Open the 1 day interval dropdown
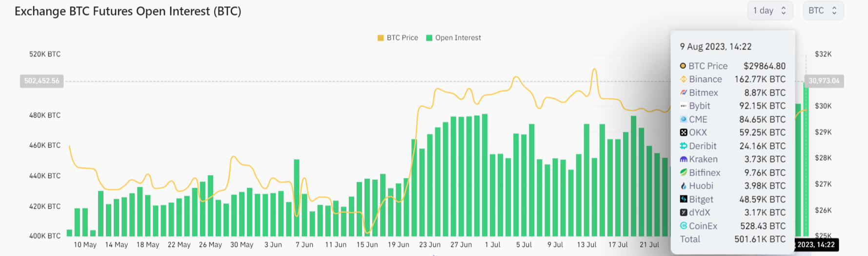868x256 pixels. 769,11
